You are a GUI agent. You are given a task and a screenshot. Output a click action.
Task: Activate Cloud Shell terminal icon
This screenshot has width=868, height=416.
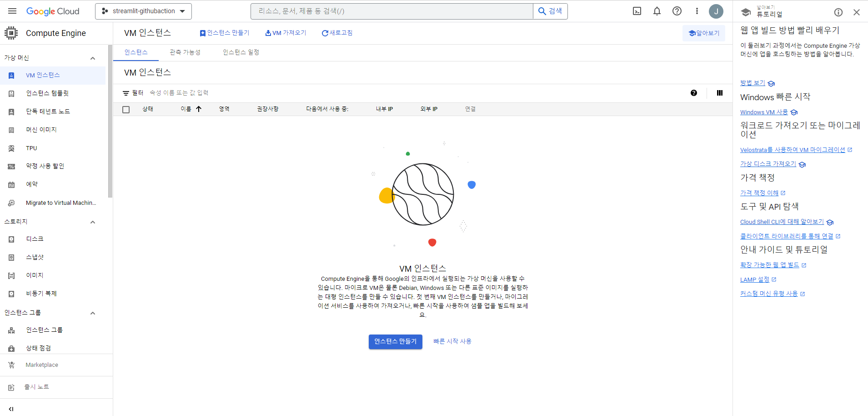click(637, 11)
